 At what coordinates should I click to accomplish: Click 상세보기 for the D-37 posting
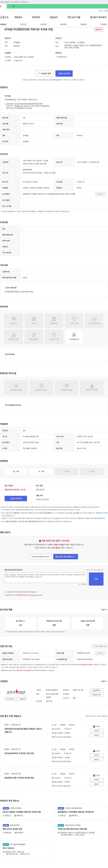tap(97, 731)
